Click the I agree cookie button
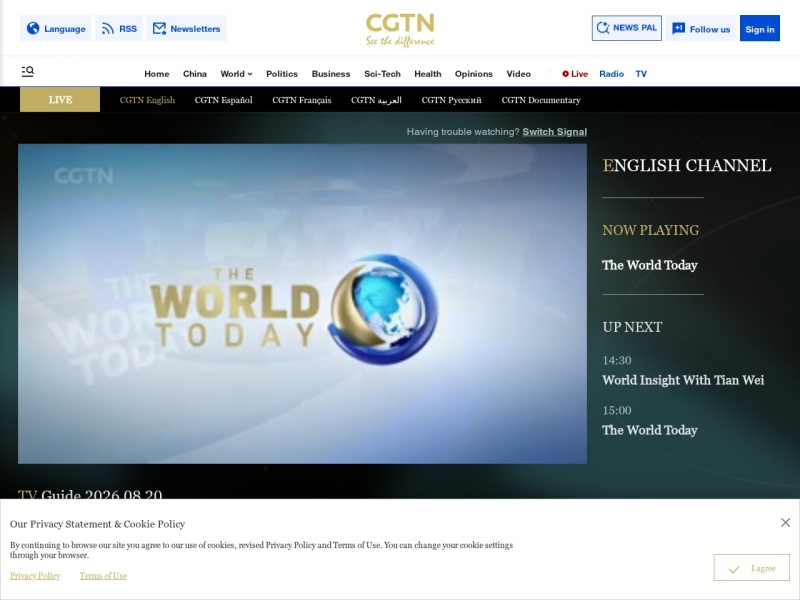The width and height of the screenshot is (800, 600). point(751,568)
